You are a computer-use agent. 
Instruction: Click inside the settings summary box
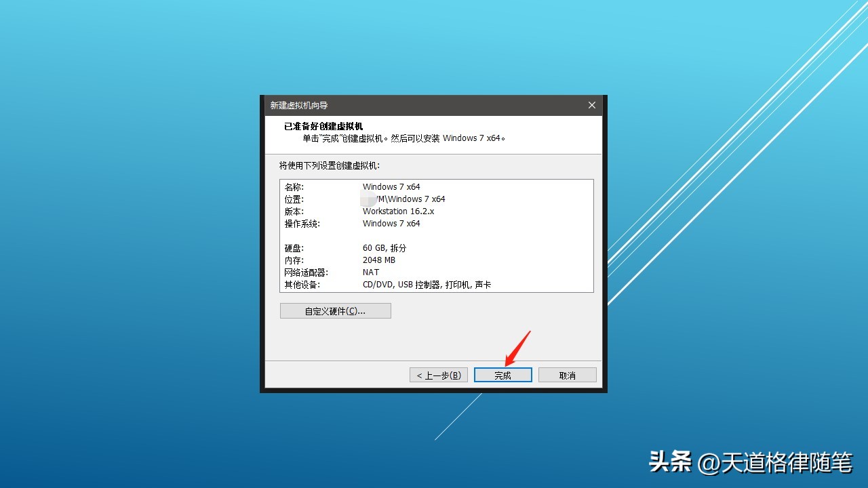click(x=437, y=235)
